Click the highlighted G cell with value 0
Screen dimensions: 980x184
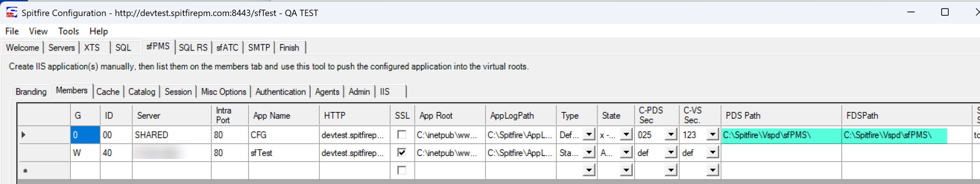point(85,135)
